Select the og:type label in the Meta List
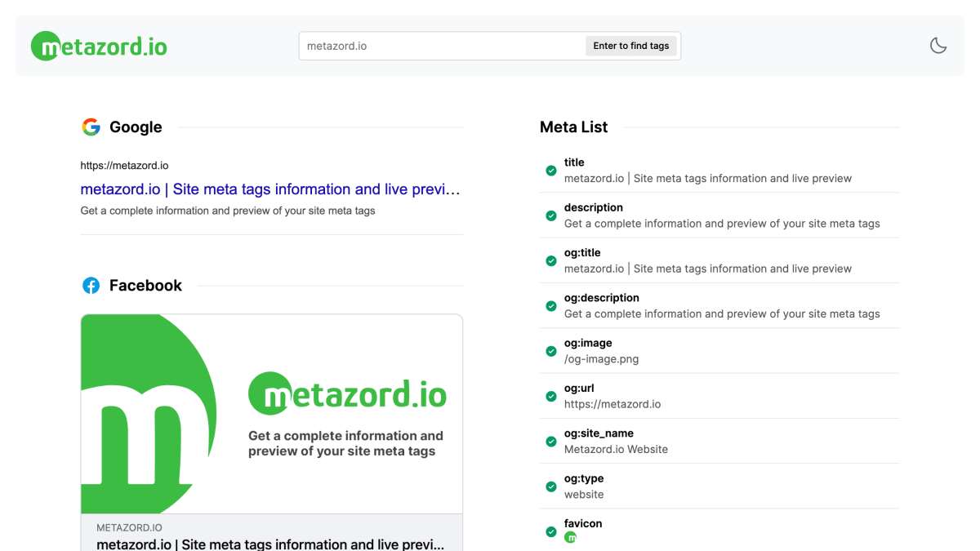Viewport: 980px width, 551px height. coord(584,478)
